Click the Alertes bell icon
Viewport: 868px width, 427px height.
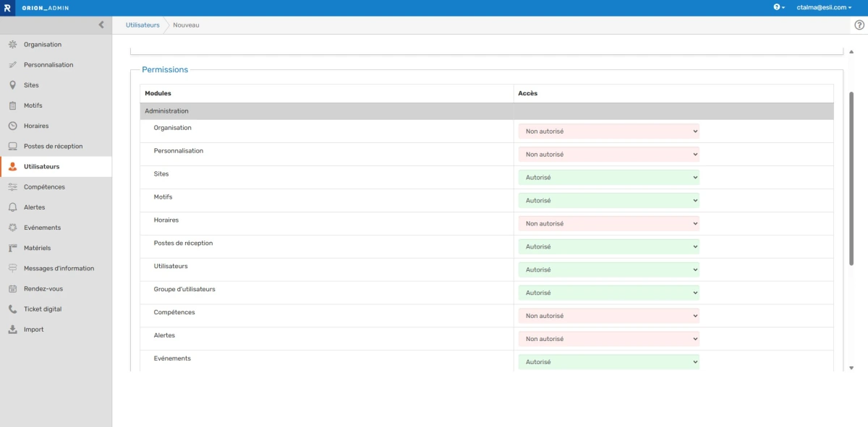tap(12, 207)
